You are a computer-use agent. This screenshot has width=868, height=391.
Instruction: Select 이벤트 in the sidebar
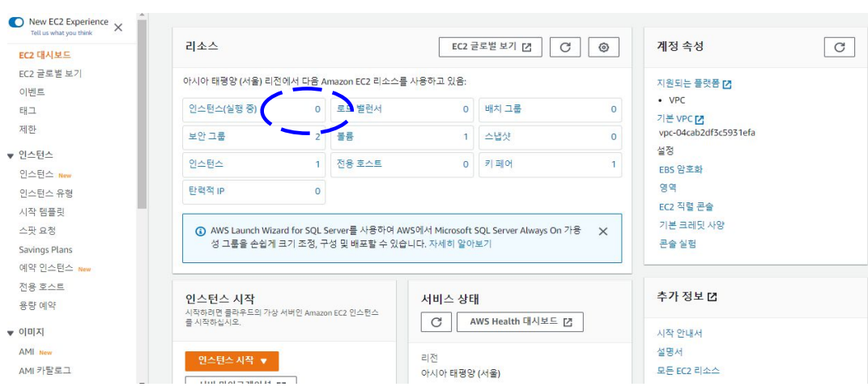(32, 92)
